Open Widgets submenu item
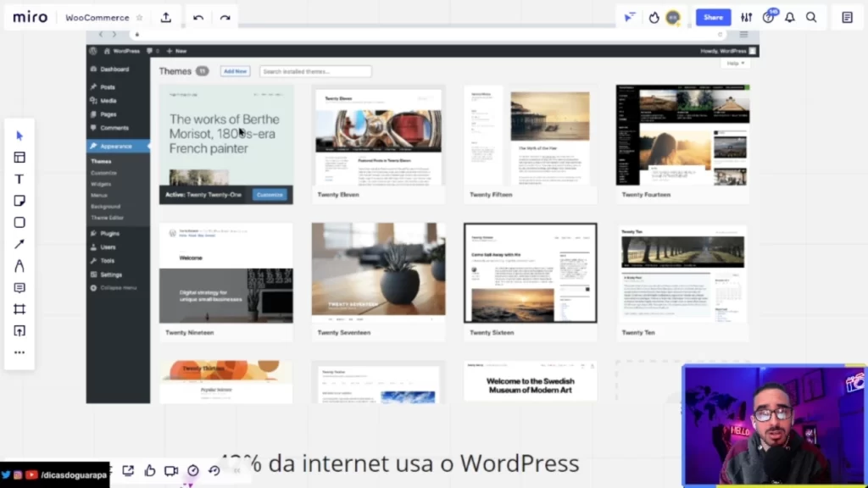 (x=102, y=184)
